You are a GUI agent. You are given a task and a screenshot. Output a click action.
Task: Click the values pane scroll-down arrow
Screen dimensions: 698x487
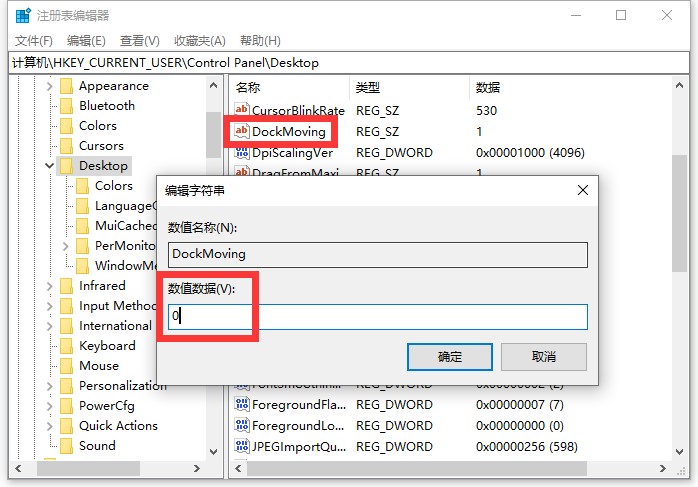tap(679, 451)
